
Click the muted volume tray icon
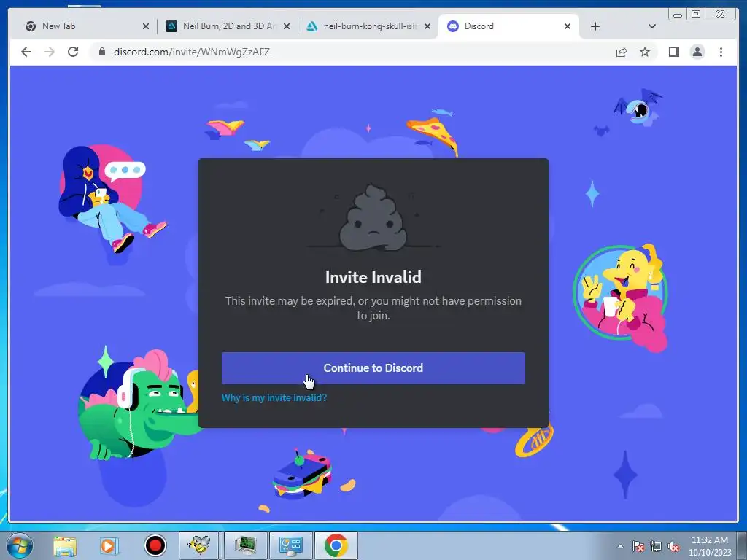tap(673, 546)
